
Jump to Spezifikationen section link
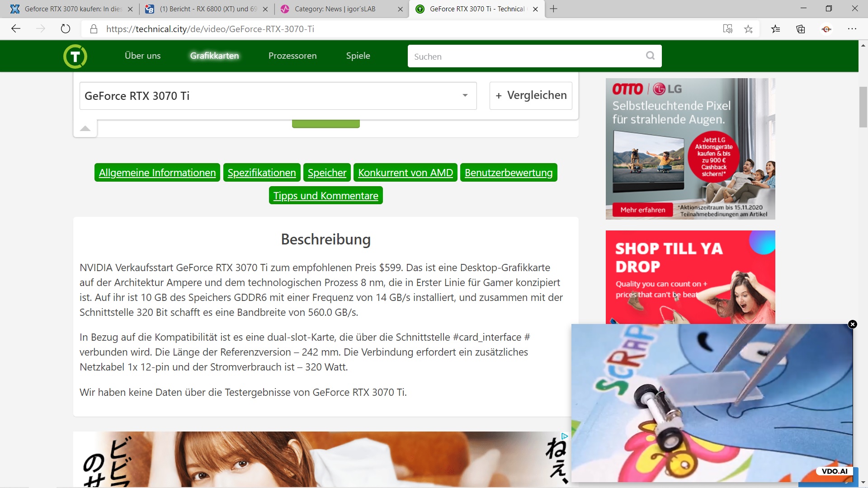262,173
